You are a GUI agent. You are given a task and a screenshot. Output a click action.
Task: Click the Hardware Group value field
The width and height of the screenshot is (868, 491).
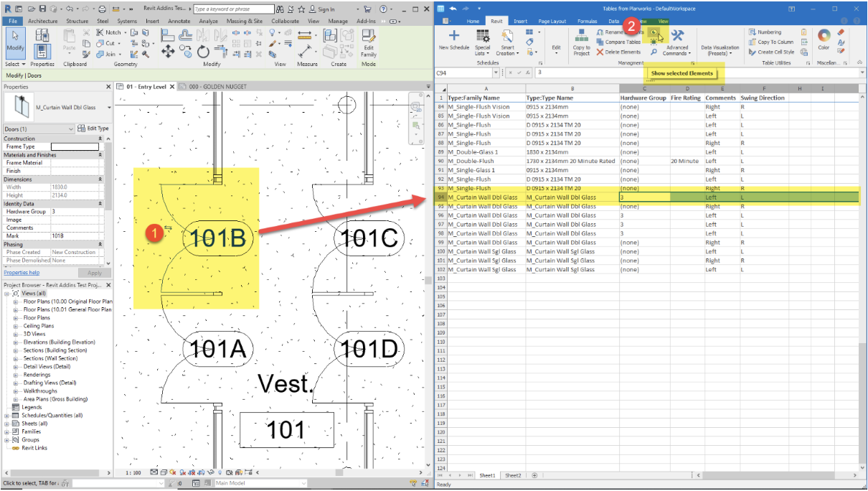point(74,212)
